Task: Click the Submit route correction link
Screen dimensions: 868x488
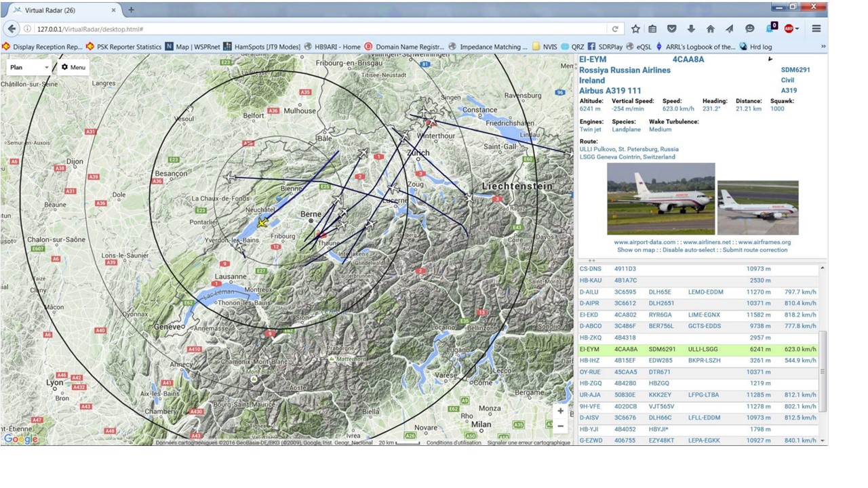Action: [x=755, y=250]
